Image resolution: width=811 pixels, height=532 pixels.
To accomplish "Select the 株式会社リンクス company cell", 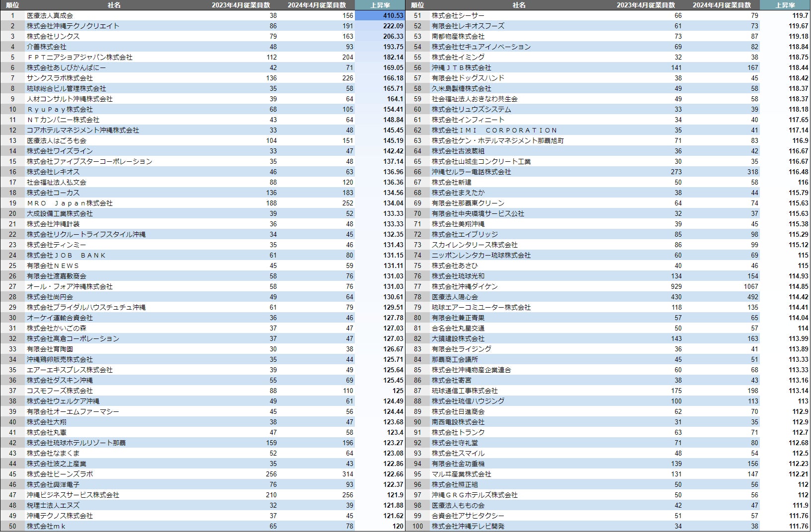I will [53, 36].
